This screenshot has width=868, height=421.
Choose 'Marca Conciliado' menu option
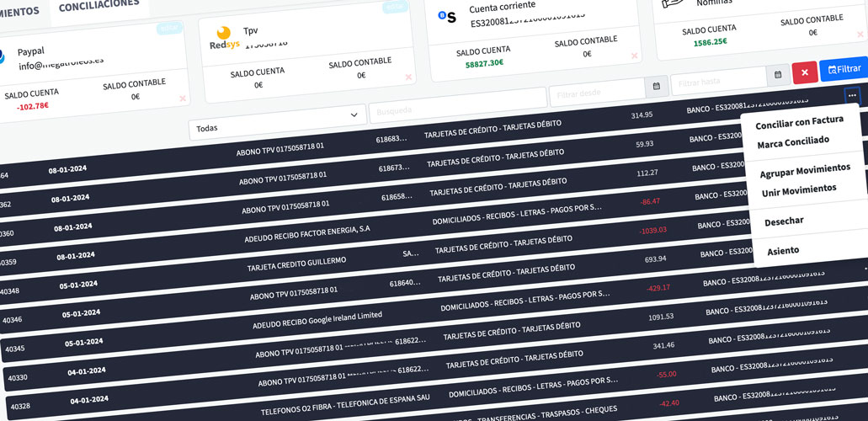click(x=793, y=142)
